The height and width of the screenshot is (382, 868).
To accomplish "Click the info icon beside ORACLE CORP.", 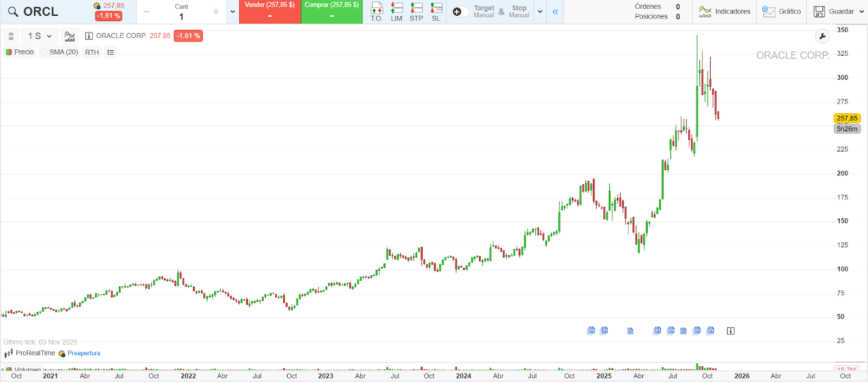I will tap(89, 36).
